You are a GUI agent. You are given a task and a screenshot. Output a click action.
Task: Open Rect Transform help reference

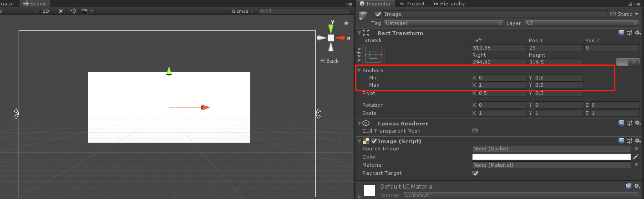click(621, 33)
